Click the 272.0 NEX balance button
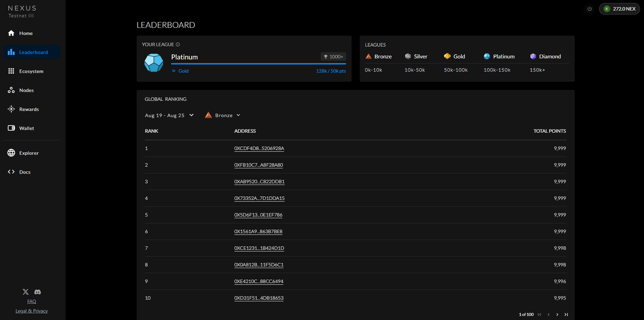Viewport: 644px width, 320px height. [x=619, y=9]
